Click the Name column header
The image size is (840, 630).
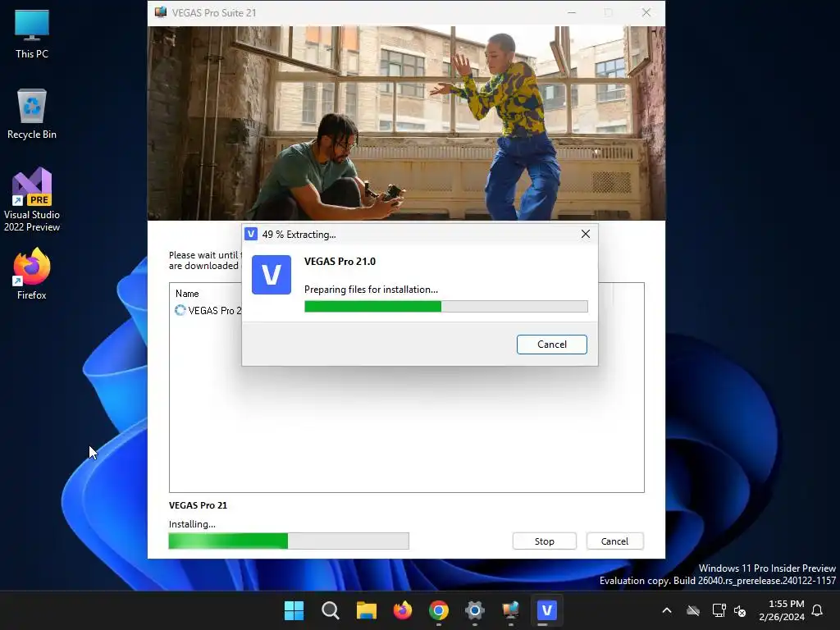pos(187,294)
